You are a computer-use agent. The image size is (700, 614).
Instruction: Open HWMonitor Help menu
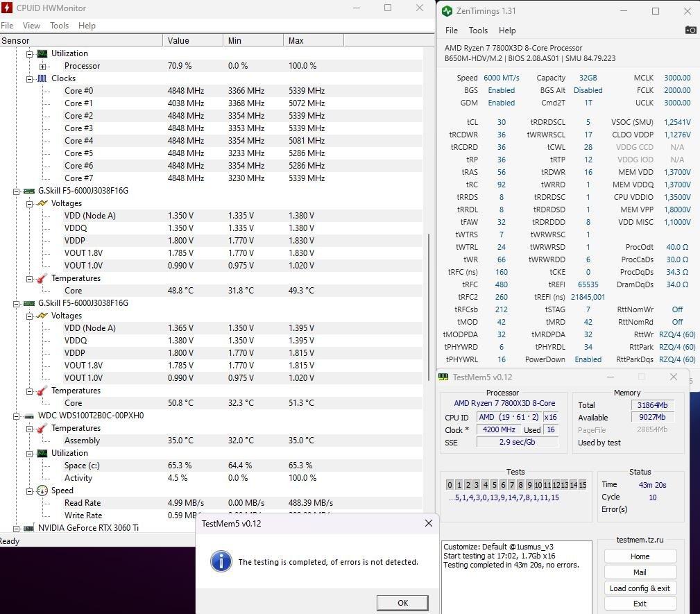[87, 26]
